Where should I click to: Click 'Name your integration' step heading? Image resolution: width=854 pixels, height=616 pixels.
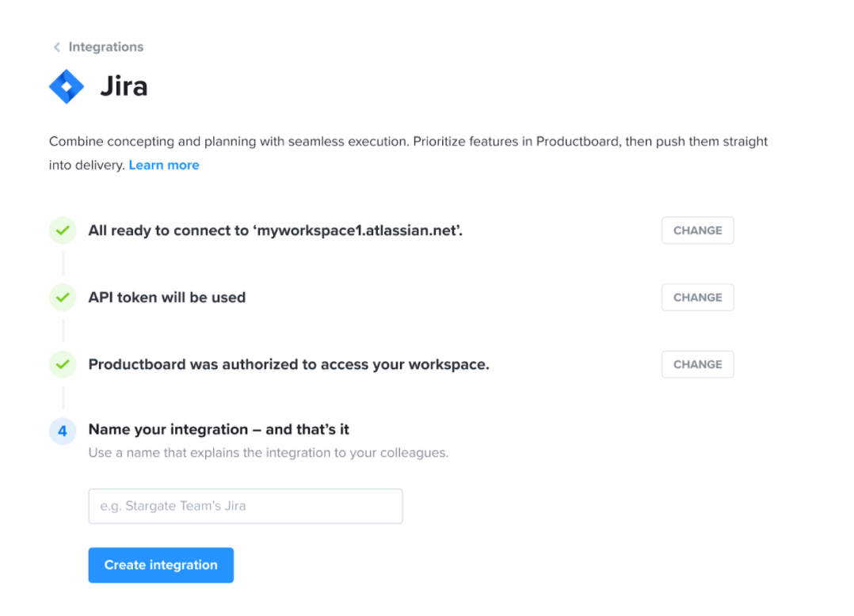coord(219,429)
